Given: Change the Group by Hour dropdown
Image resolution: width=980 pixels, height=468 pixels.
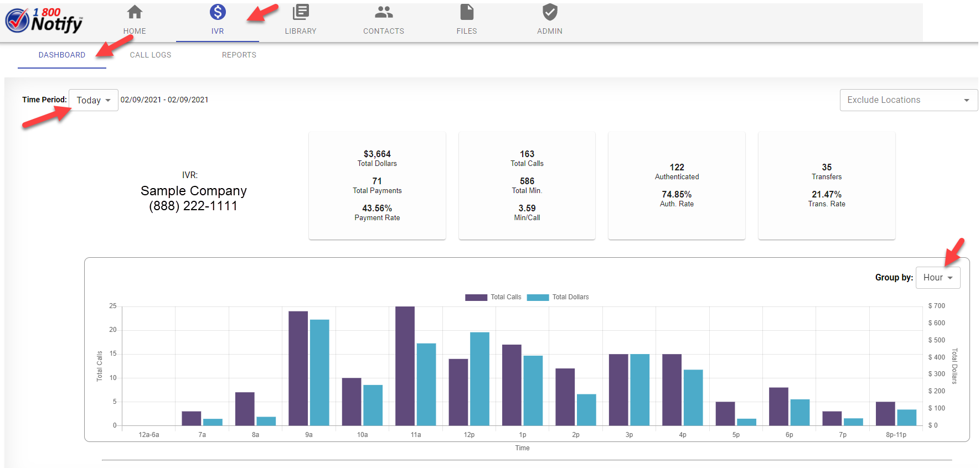Looking at the screenshot, I should click(x=938, y=278).
